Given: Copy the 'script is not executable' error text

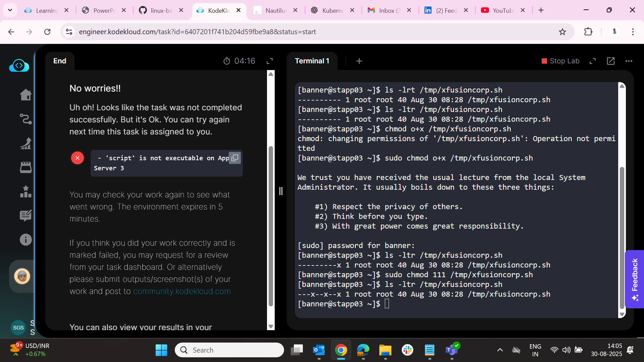Looking at the screenshot, I should [x=235, y=158].
